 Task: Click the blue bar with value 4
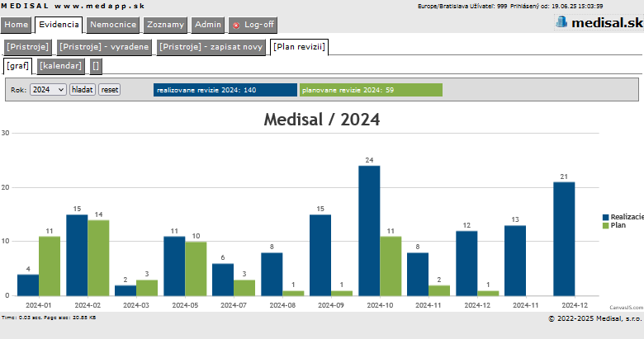click(x=28, y=285)
